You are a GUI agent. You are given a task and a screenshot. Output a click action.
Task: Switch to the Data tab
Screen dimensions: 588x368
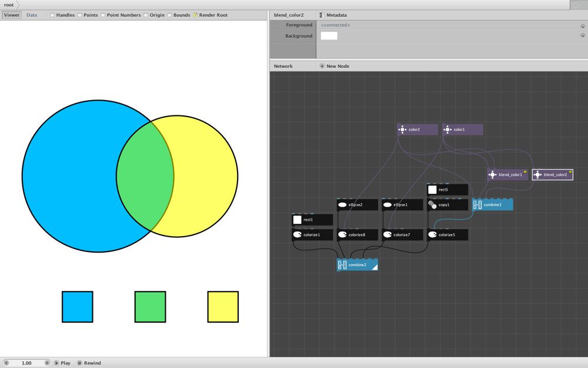(32, 15)
